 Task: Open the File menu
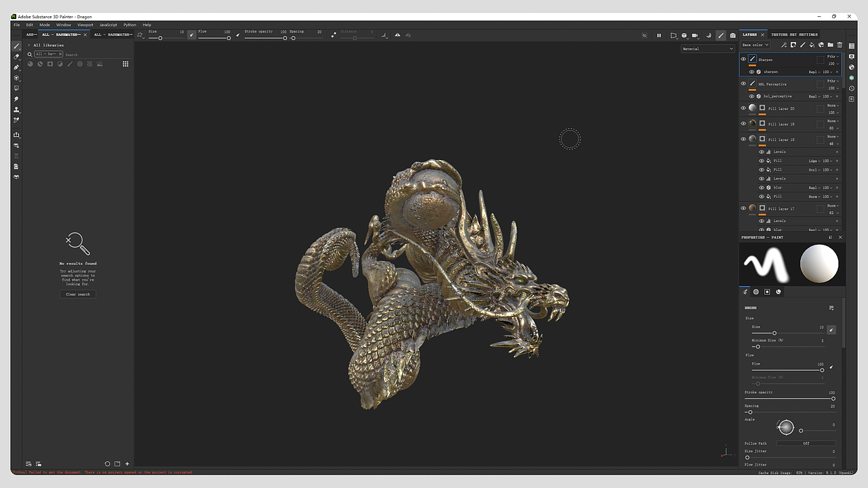pos(17,25)
